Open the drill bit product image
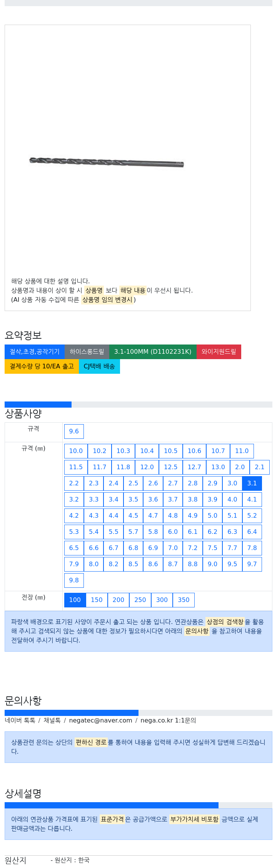The image size is (277, 868). click(107, 162)
